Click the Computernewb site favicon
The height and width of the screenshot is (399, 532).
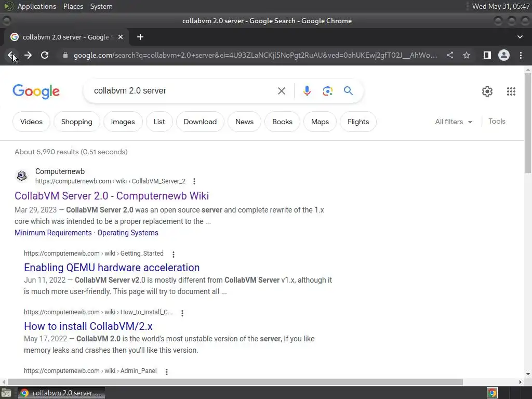click(x=22, y=176)
